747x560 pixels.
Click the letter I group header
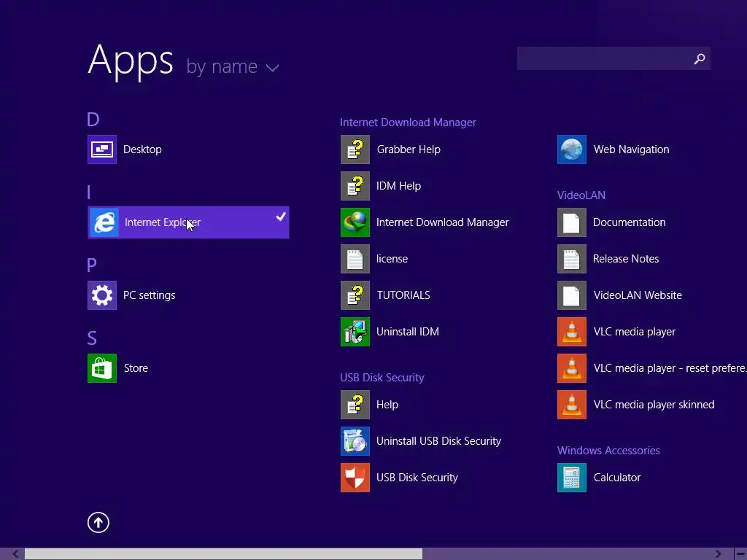click(x=88, y=192)
